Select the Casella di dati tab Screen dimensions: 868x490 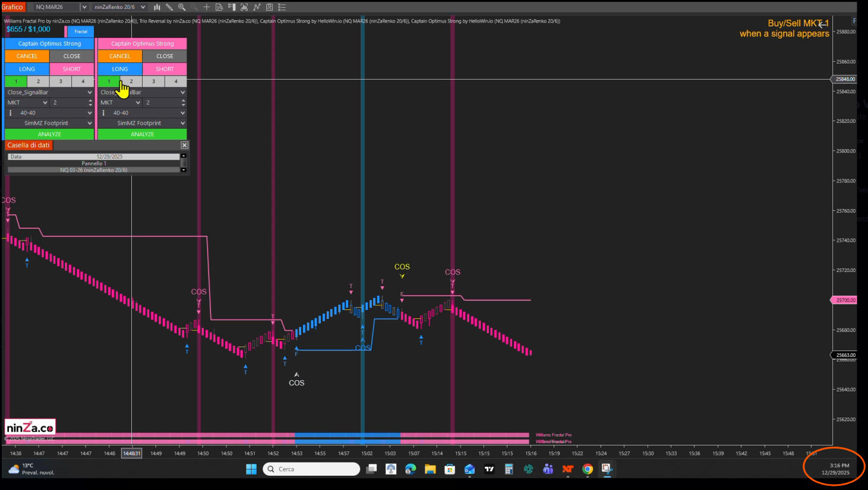[29, 145]
